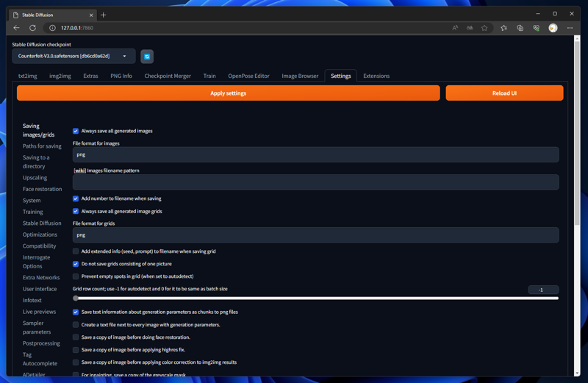Open the wiki link for filename pattern
The image size is (588, 383).
[79, 171]
